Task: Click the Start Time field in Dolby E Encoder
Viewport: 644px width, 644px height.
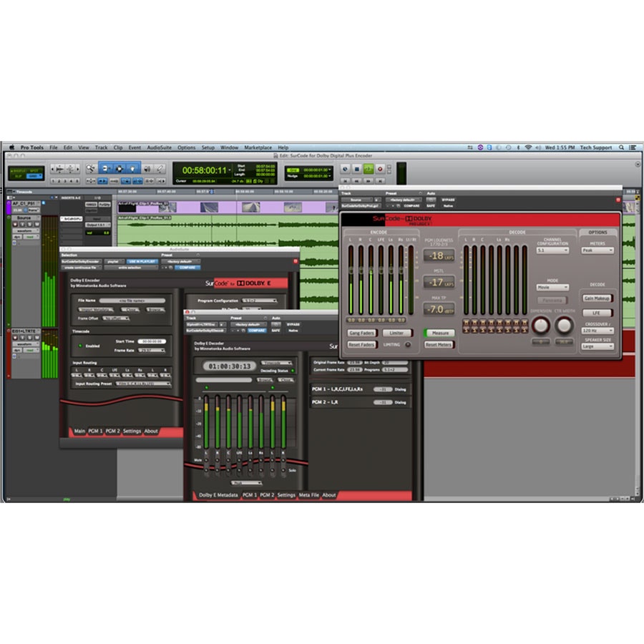Action: (x=152, y=341)
